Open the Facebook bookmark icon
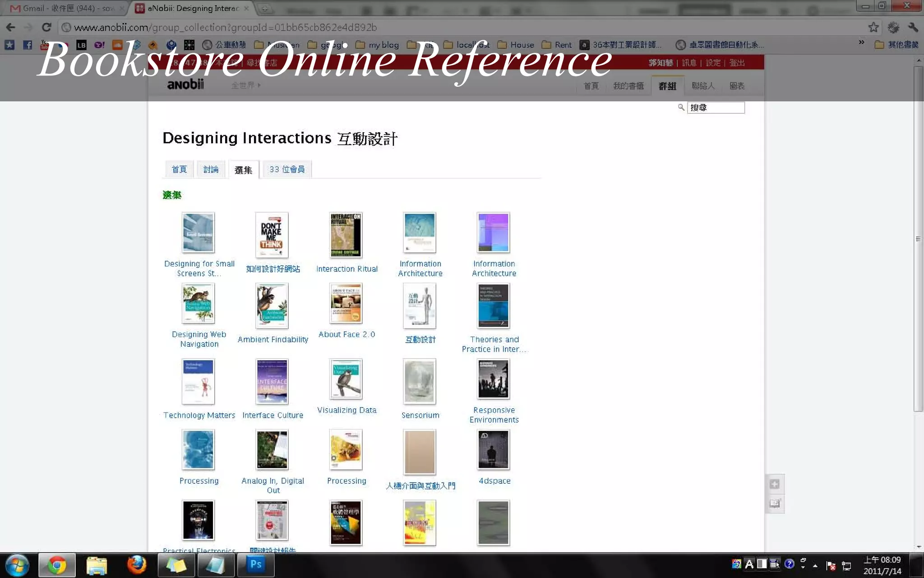Viewport: 924px width, 578px height. [x=28, y=45]
